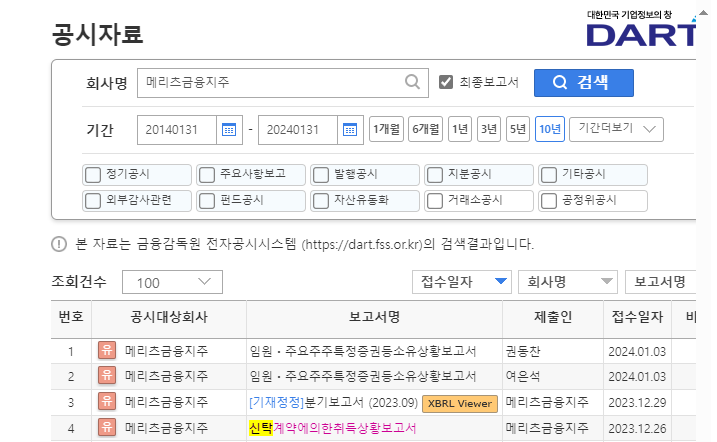Check the 주요사항보고 filter
Image resolution: width=717 pixels, height=442 pixels.
tap(207, 175)
